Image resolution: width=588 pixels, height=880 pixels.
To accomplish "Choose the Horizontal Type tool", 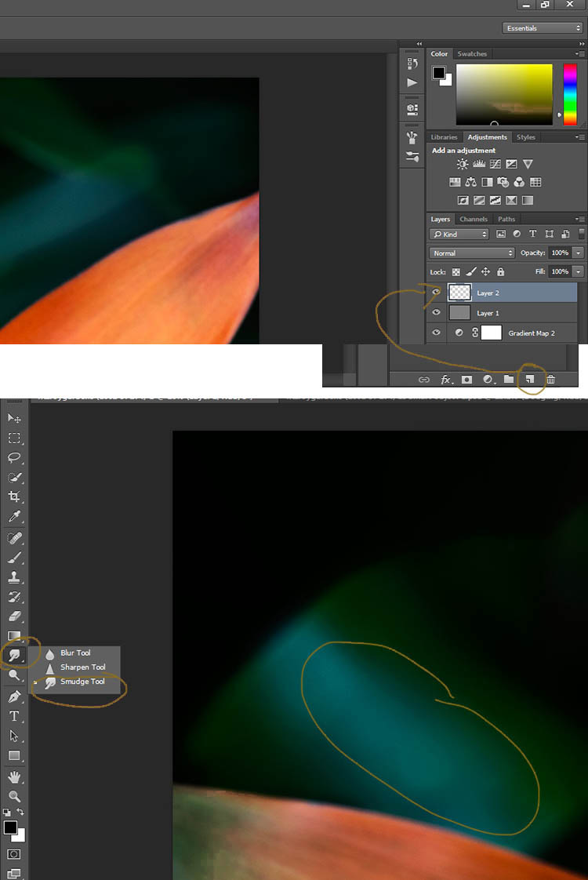I will (14, 716).
